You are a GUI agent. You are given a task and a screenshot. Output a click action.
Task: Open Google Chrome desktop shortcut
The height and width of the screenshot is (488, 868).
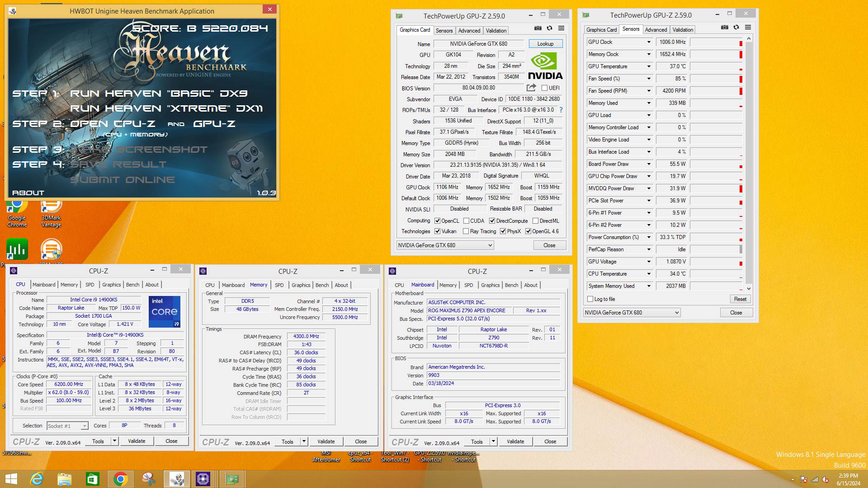[x=17, y=213]
